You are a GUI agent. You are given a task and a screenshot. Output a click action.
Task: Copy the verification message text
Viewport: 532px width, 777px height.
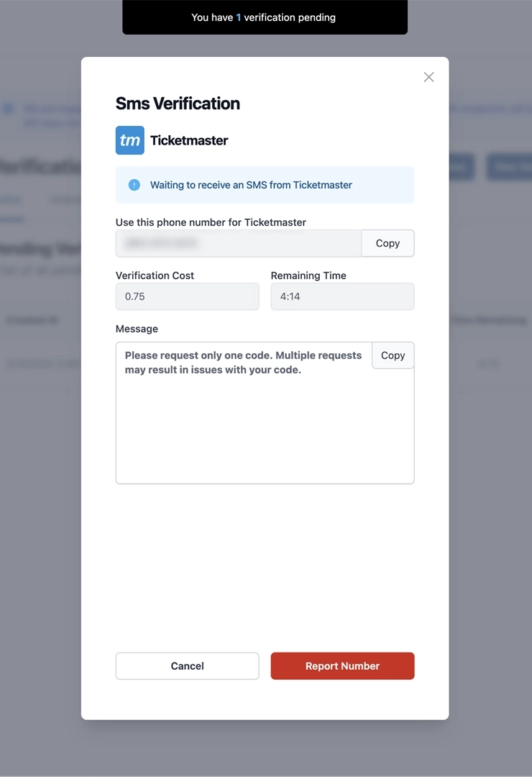pos(393,355)
